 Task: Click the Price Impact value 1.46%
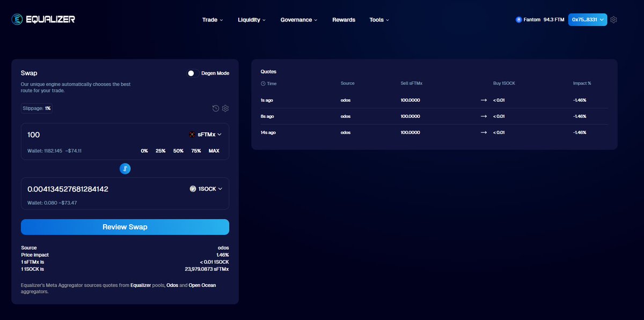point(223,255)
